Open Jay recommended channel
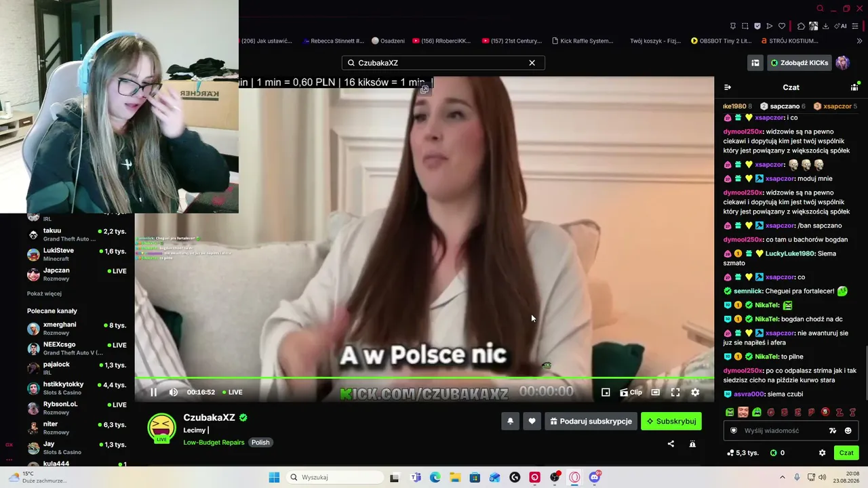 coord(77,447)
